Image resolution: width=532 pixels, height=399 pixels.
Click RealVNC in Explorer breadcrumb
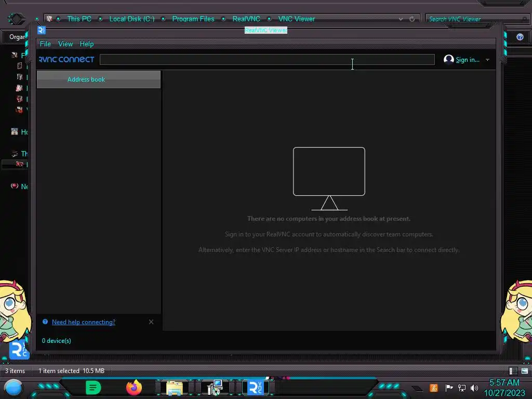pyautogui.click(x=246, y=19)
